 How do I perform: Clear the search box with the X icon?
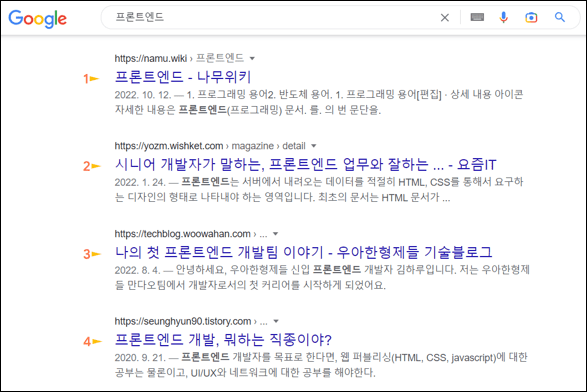coord(445,18)
